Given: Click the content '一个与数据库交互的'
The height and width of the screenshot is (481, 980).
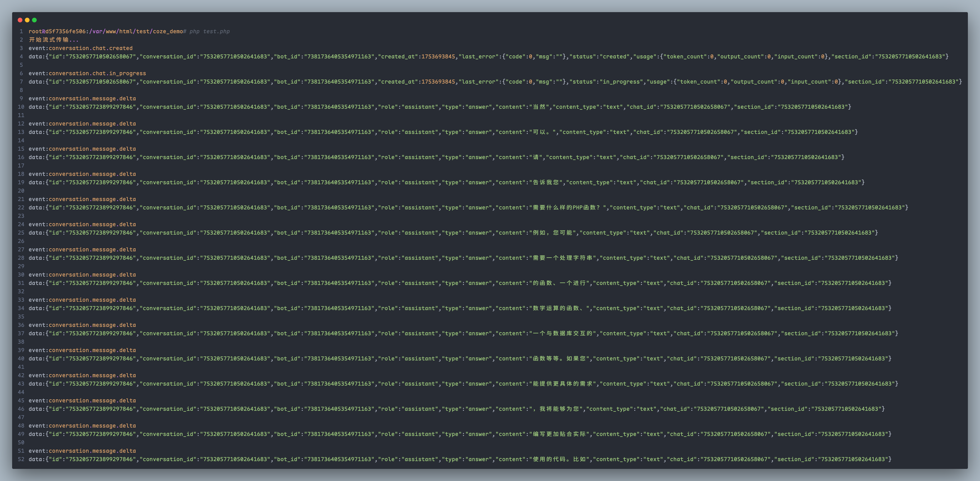Looking at the screenshot, I should point(562,333).
